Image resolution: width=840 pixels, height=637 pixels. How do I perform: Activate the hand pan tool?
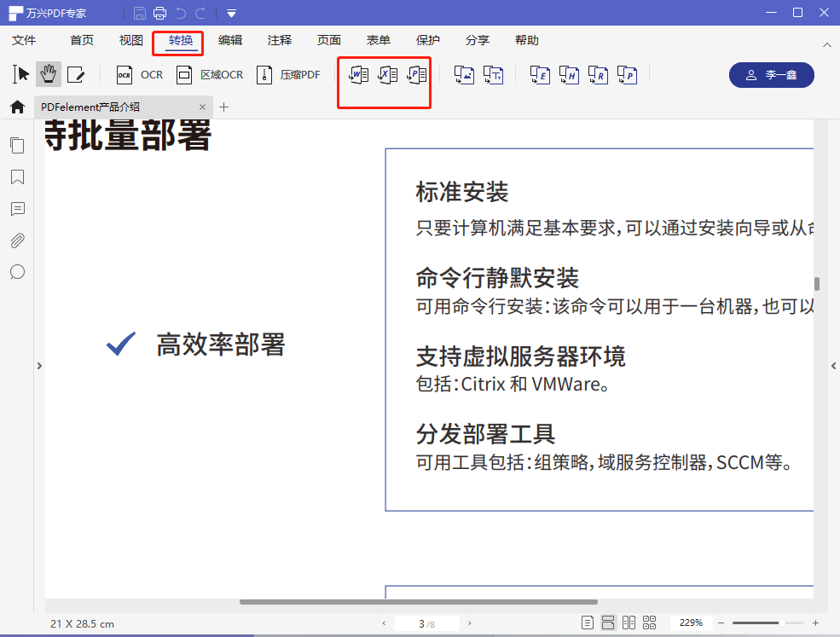tap(48, 74)
